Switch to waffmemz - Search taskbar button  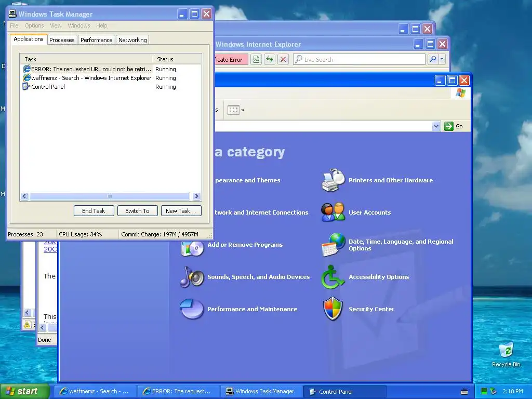96,392
